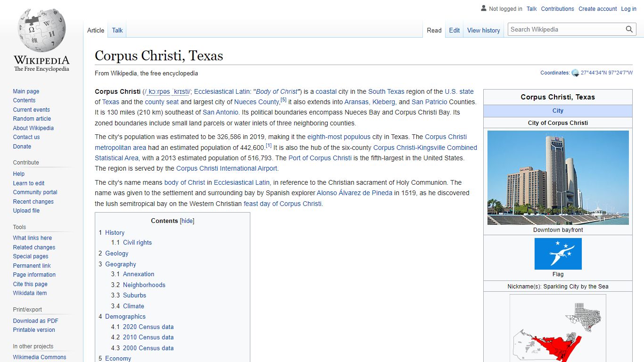The height and width of the screenshot is (362, 644).
Task: Click Log in
Action: click(629, 9)
